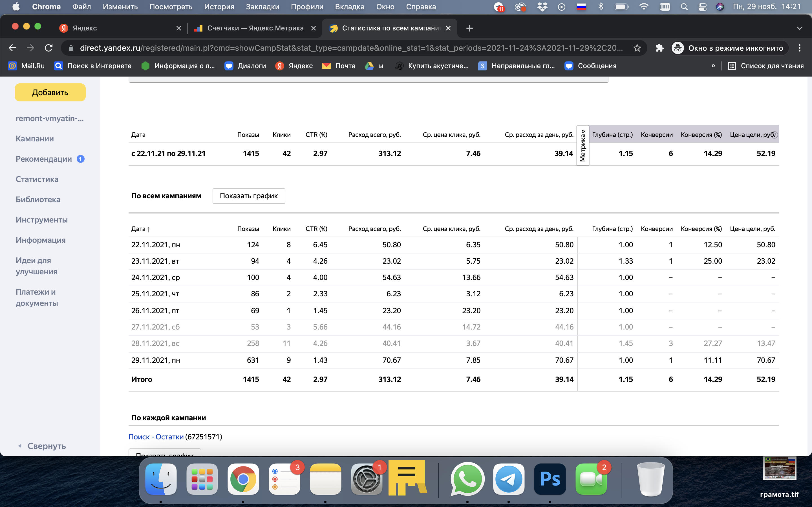Expand the tab search chevron
Screen dimensions: 812x507
[x=799, y=28]
